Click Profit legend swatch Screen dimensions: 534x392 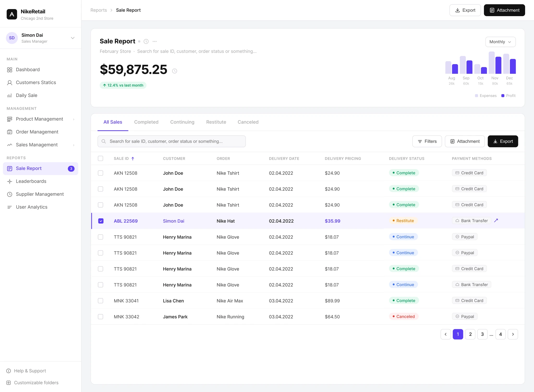(x=503, y=96)
